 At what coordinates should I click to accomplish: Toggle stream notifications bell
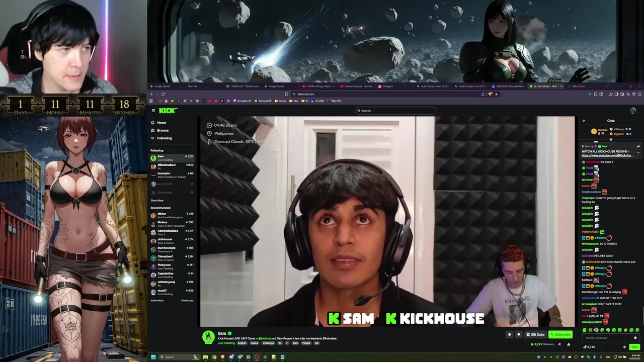[x=509, y=334]
